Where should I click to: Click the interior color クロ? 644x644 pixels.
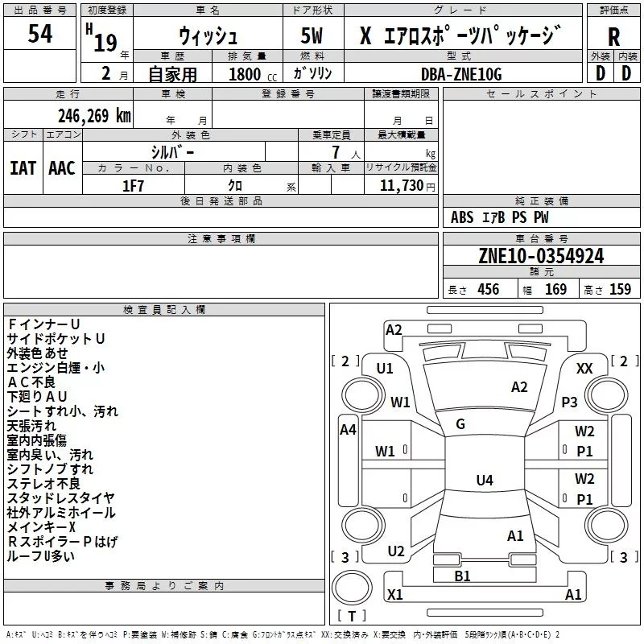pos(235,185)
